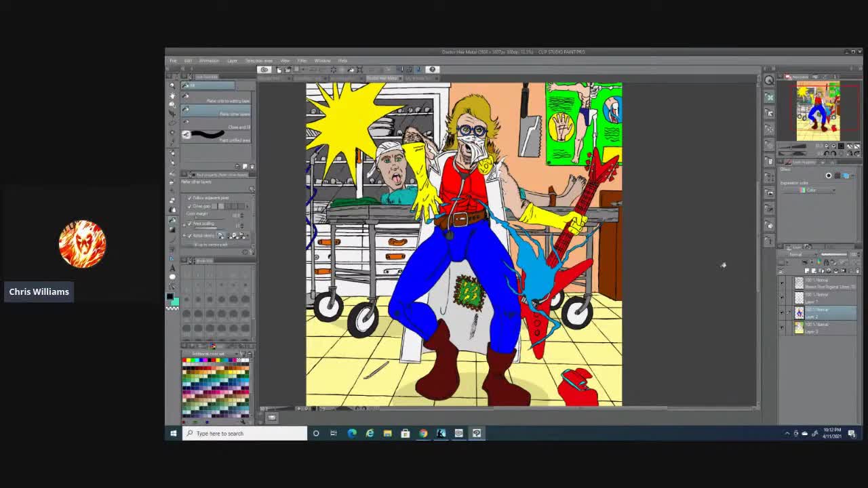868x488 pixels.
Task: Click the Help question mark toolbar icon
Action: click(432, 69)
